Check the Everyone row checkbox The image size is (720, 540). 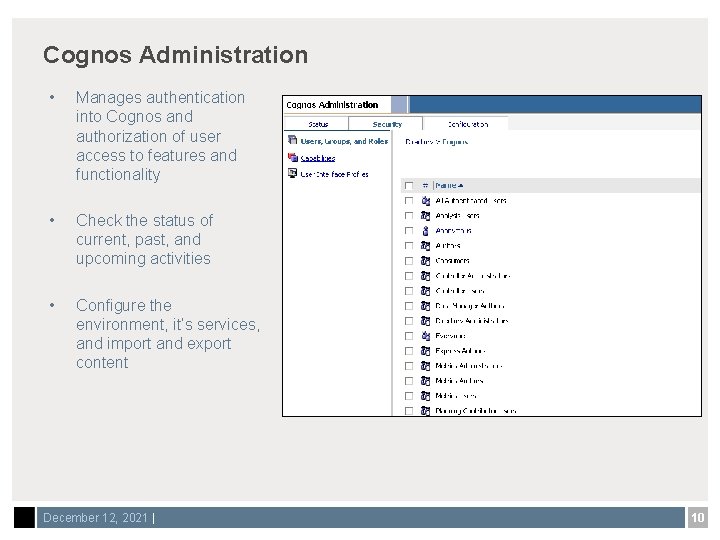coord(409,336)
